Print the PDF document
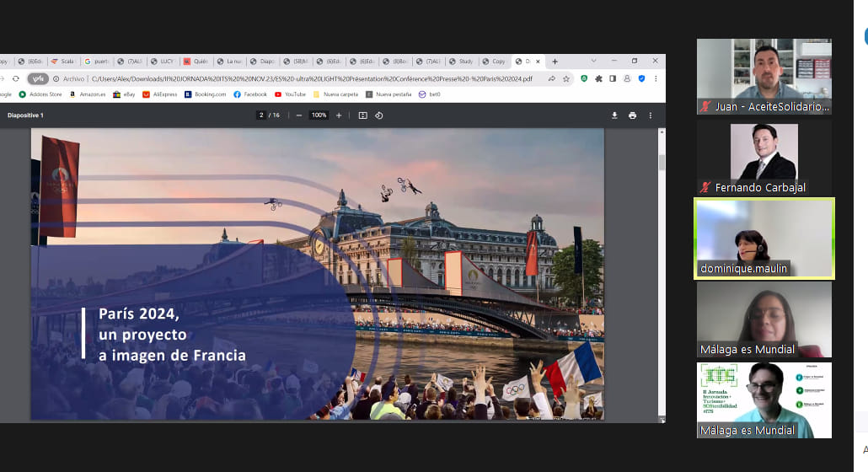 [632, 115]
